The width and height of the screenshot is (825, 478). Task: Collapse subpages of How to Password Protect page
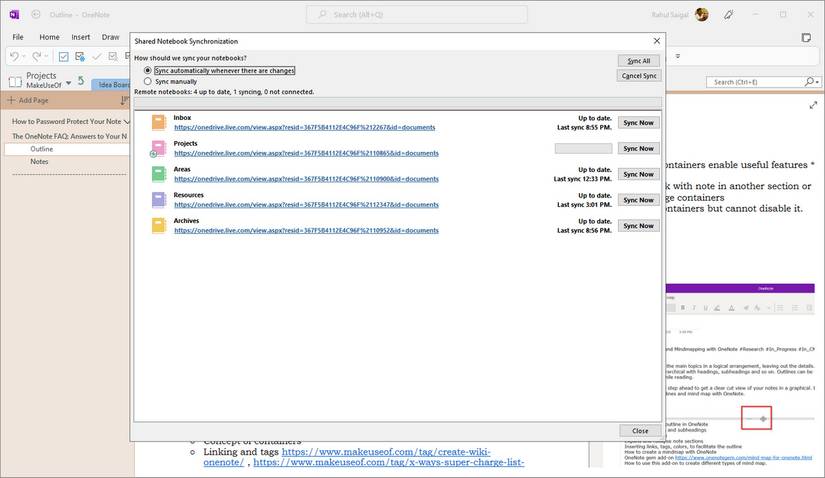click(x=126, y=122)
